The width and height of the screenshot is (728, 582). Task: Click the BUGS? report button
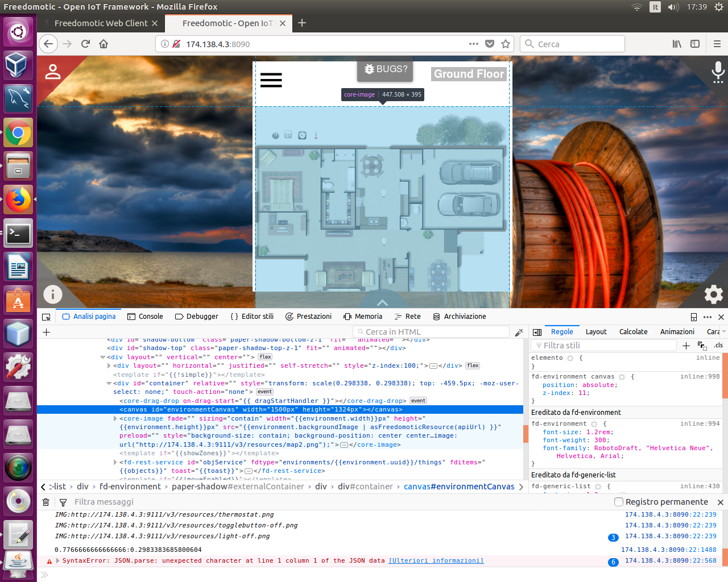(x=386, y=69)
